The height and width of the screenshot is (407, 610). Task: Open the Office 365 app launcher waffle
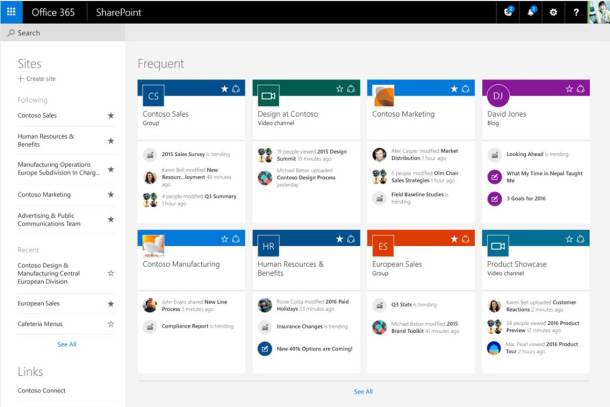pos(11,12)
